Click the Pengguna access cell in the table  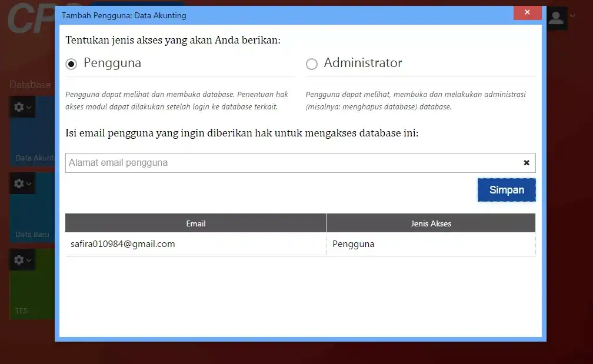431,244
